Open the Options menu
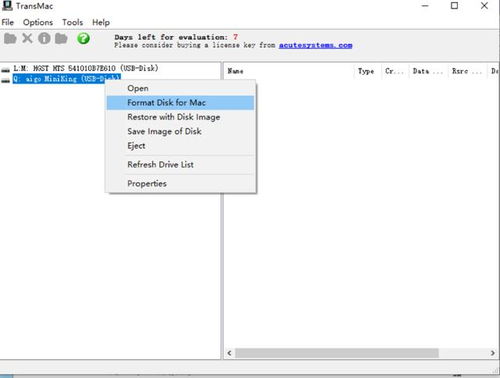This screenshot has width=500, height=378. tap(38, 22)
